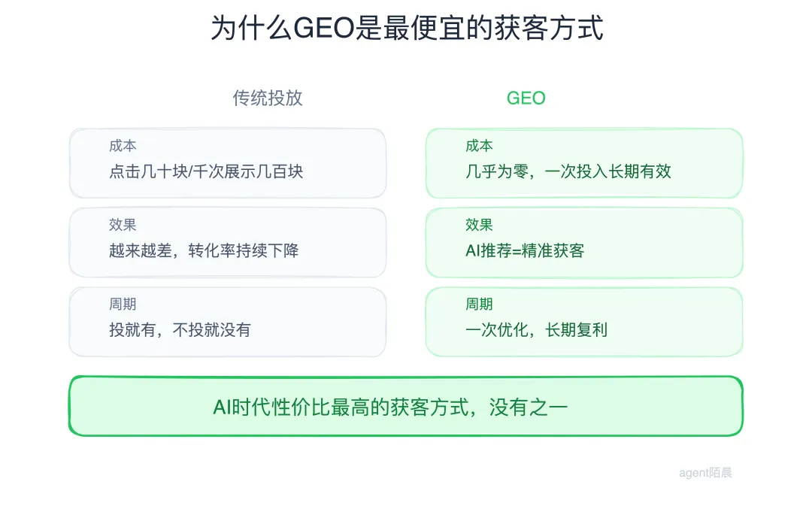This screenshot has height=515, width=812.
Task: Click text 投就有，不投就没有
Action: [180, 330]
